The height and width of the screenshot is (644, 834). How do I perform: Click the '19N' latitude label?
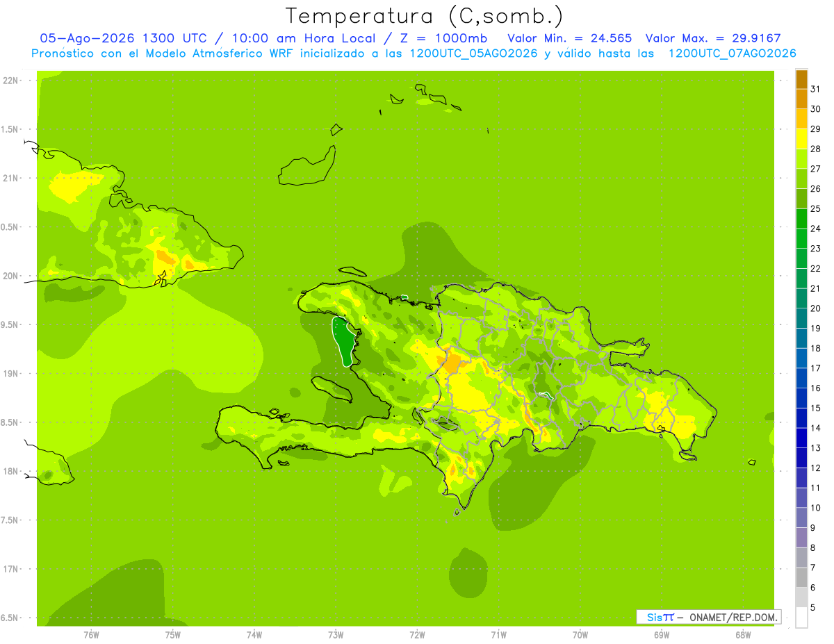[10, 374]
